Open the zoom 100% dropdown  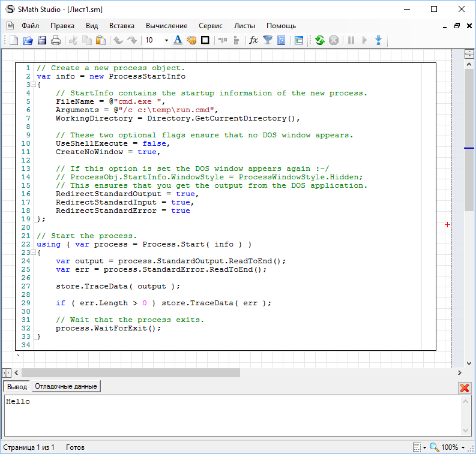[463, 447]
